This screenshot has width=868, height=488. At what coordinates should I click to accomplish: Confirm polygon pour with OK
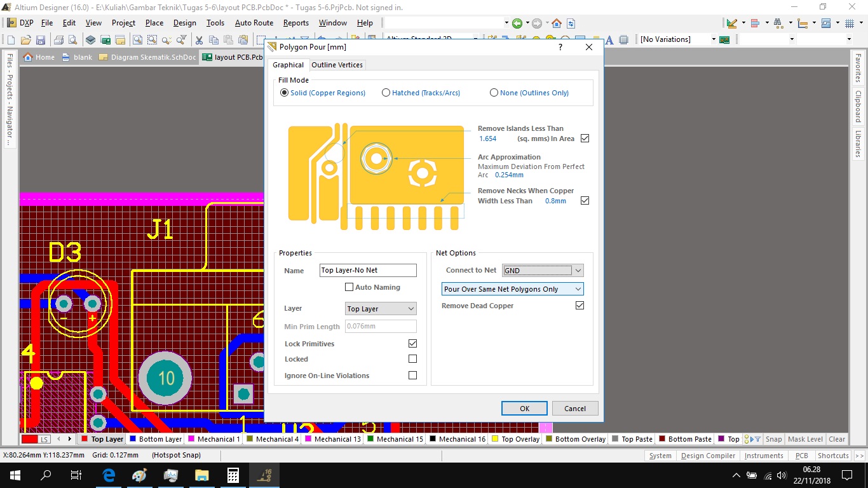click(524, 409)
